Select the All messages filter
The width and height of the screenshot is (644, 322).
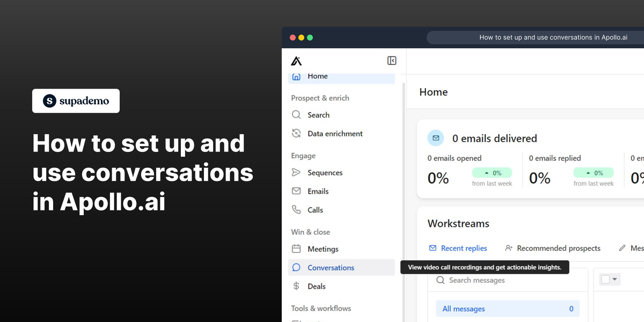(508, 309)
